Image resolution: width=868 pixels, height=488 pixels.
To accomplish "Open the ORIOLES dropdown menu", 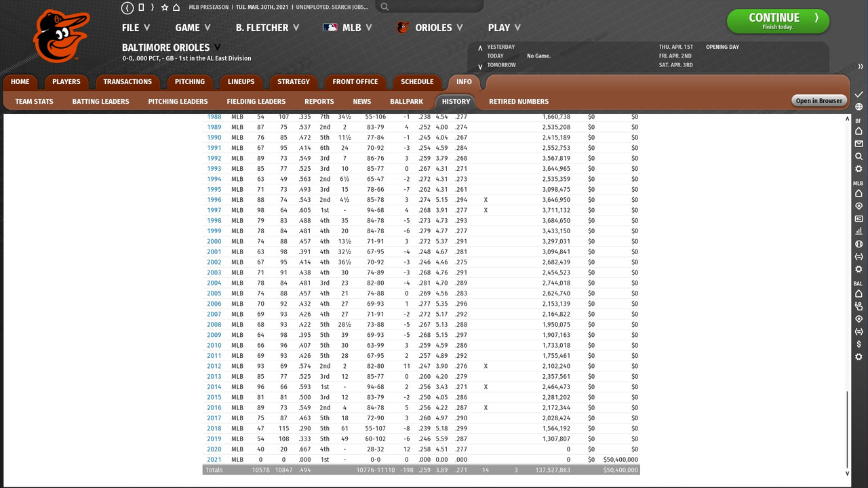I will pos(430,28).
